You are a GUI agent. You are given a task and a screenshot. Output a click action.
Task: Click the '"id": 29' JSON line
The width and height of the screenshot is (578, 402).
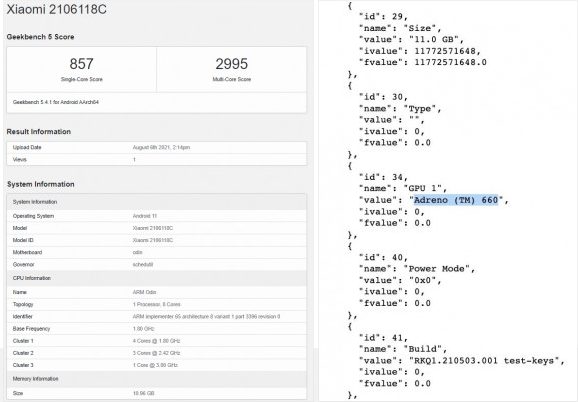(383, 17)
